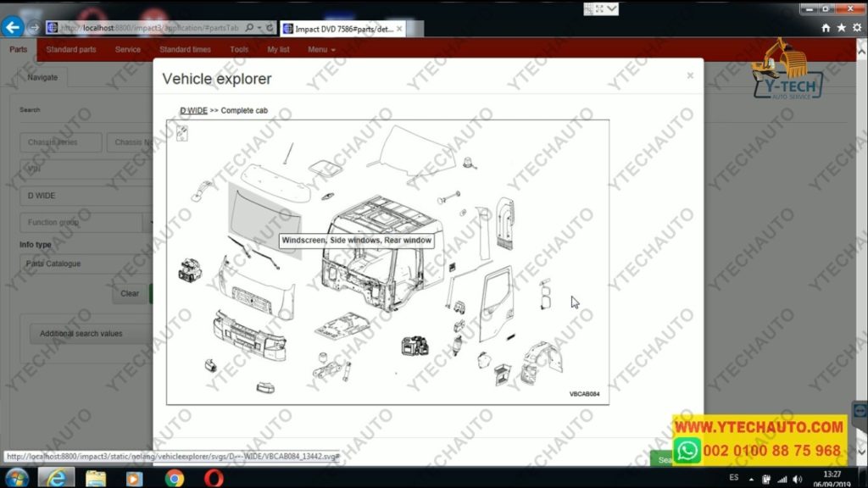Screen dimensions: 868x488
Task: Select the cab floor mat in diagram
Action: tap(343, 324)
